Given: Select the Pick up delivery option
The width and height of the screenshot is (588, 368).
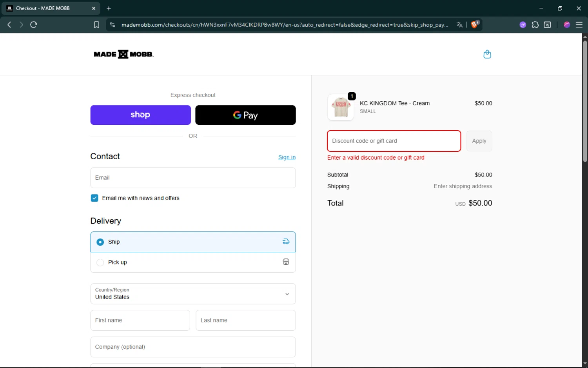Looking at the screenshot, I should point(193,262).
